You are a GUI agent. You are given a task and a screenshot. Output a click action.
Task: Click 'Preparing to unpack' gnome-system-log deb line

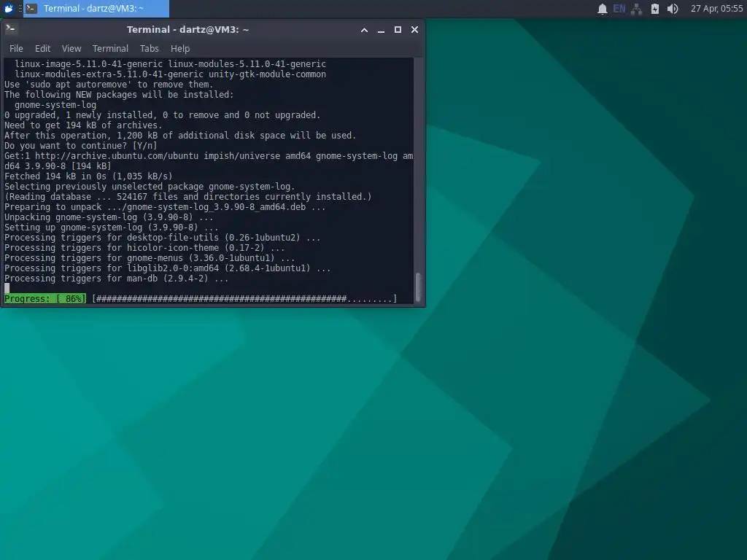(x=165, y=207)
